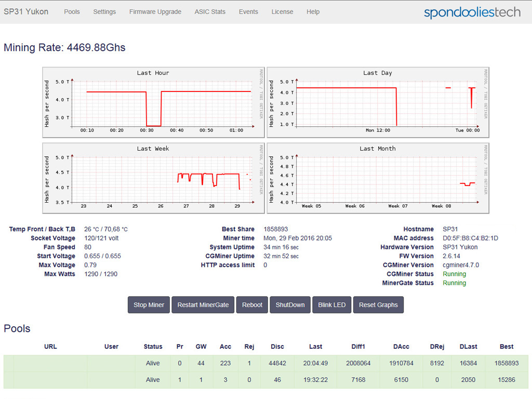Click DAcc value 6150

pyautogui.click(x=401, y=380)
